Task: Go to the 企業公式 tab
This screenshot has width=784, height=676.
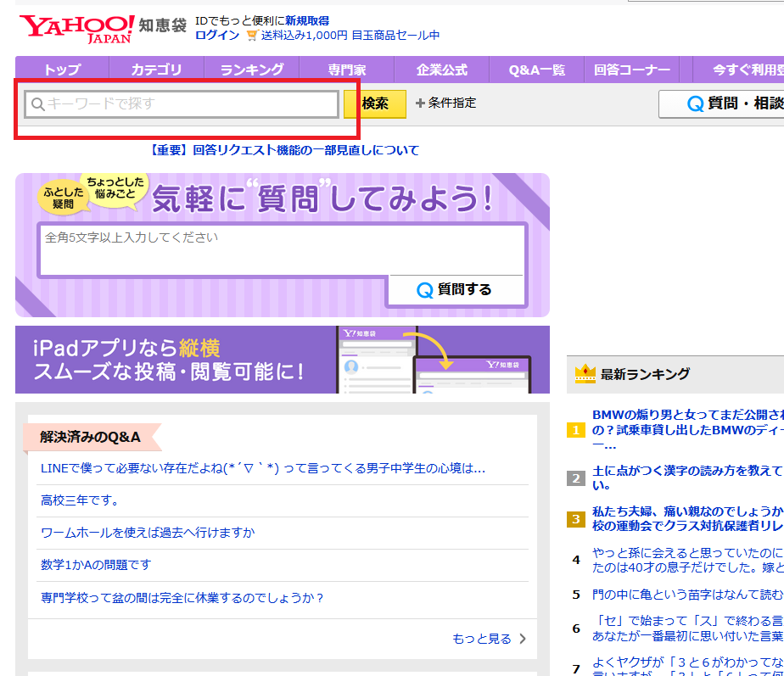Action: (x=442, y=70)
